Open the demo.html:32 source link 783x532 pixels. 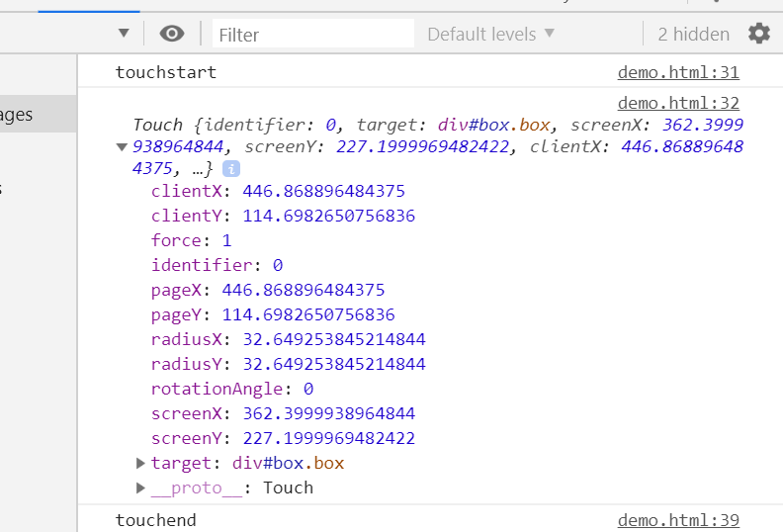point(677,103)
